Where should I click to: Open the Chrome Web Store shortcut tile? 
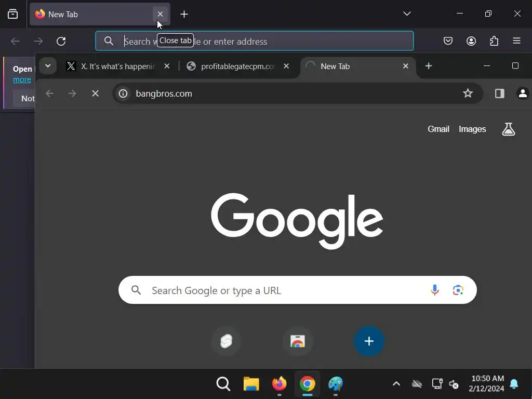pyautogui.click(x=298, y=341)
